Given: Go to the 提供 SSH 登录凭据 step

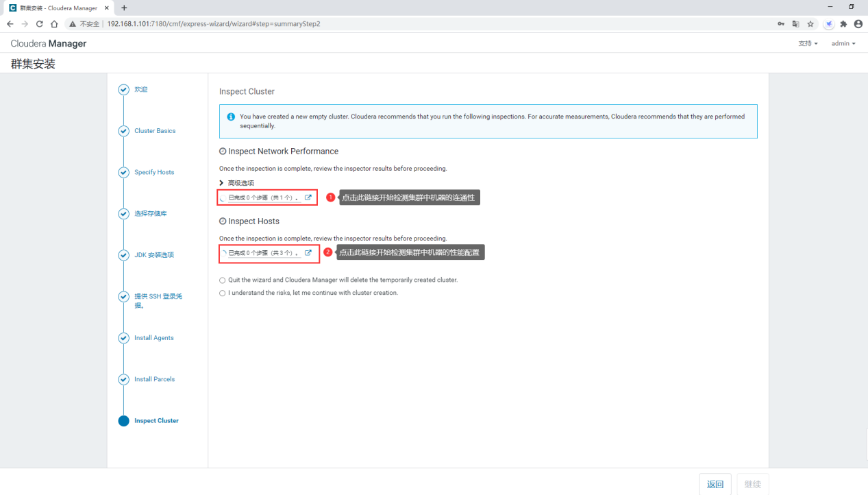Looking at the screenshot, I should click(158, 301).
